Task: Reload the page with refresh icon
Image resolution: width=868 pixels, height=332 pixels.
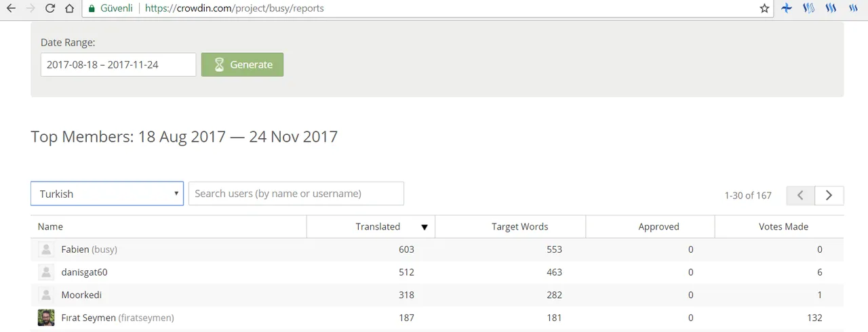Action: [x=50, y=9]
